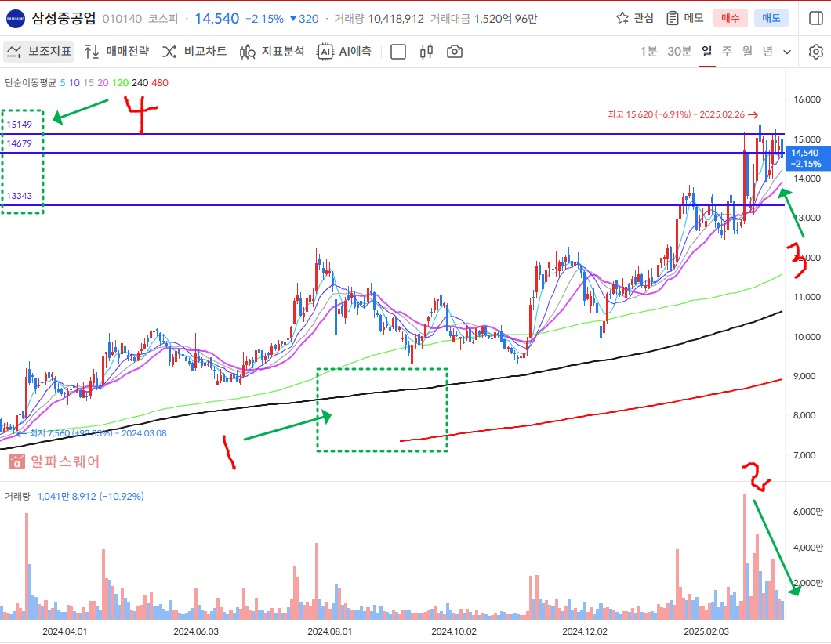This screenshot has width=831, height=644.
Task: Select the 주 weekly timeframe
Action: [727, 52]
